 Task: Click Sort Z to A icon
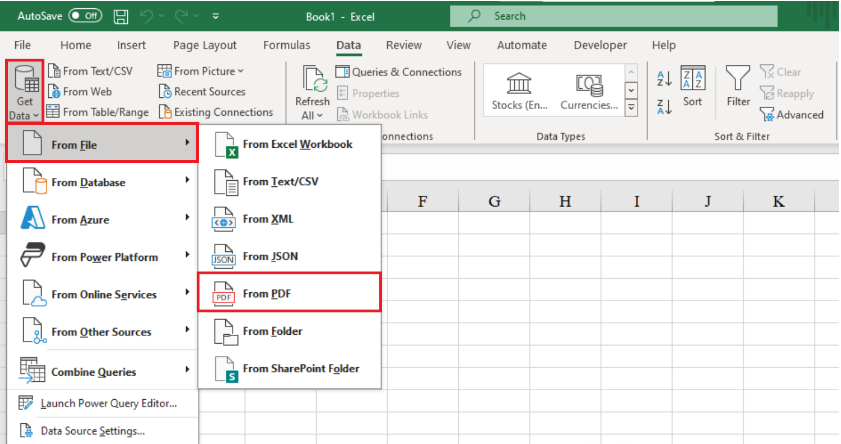pos(664,107)
